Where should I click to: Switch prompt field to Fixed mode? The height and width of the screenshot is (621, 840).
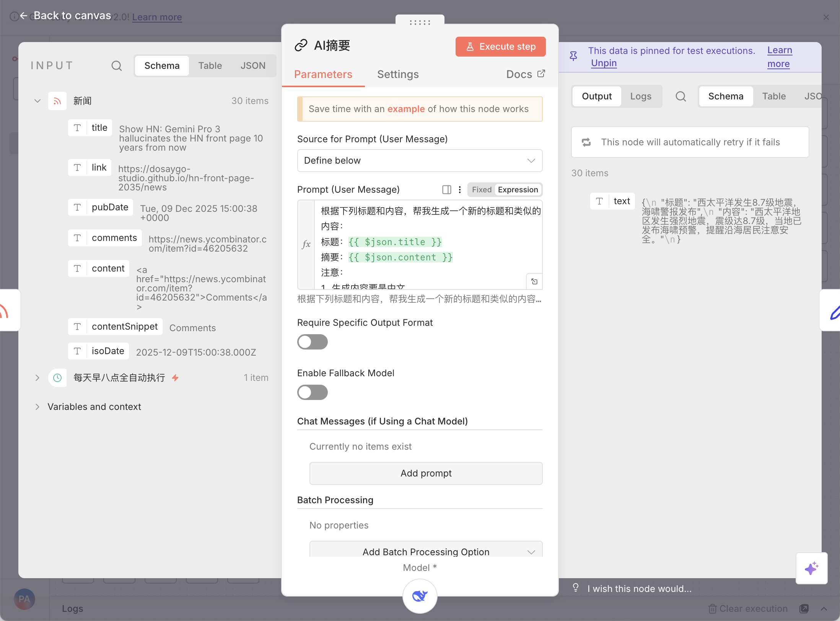tap(481, 190)
